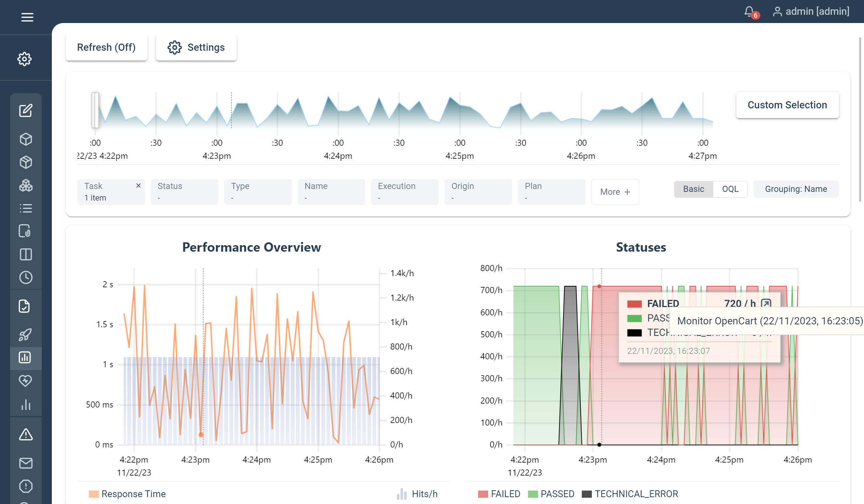This screenshot has height=504, width=864.
Task: Open the clock history icon in the sidebar
Action: coord(26,277)
